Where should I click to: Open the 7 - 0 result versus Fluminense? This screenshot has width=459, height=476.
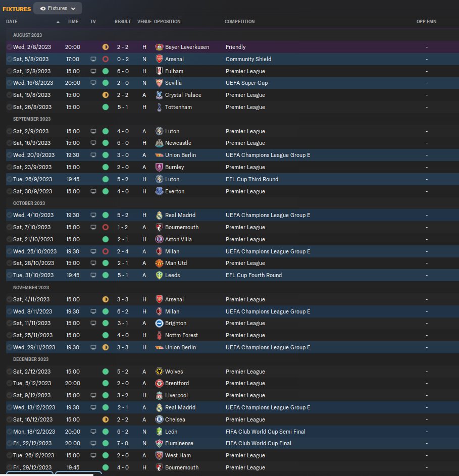(123, 444)
